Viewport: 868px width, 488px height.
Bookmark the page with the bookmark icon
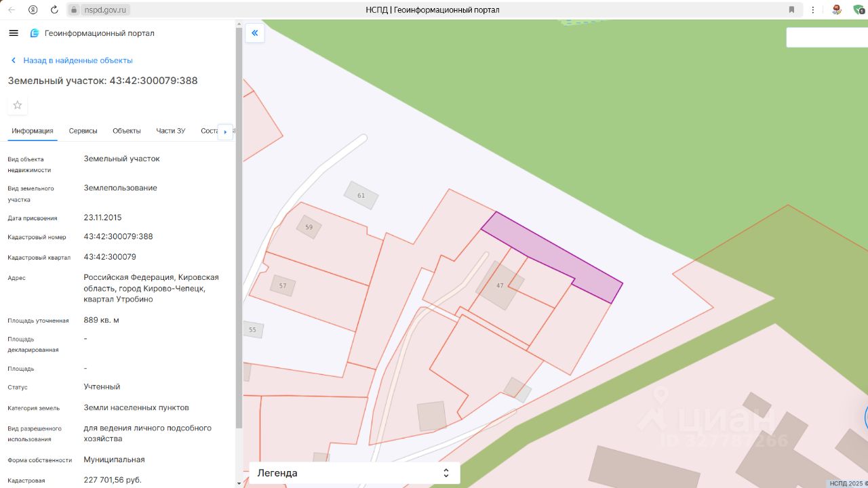tap(791, 10)
